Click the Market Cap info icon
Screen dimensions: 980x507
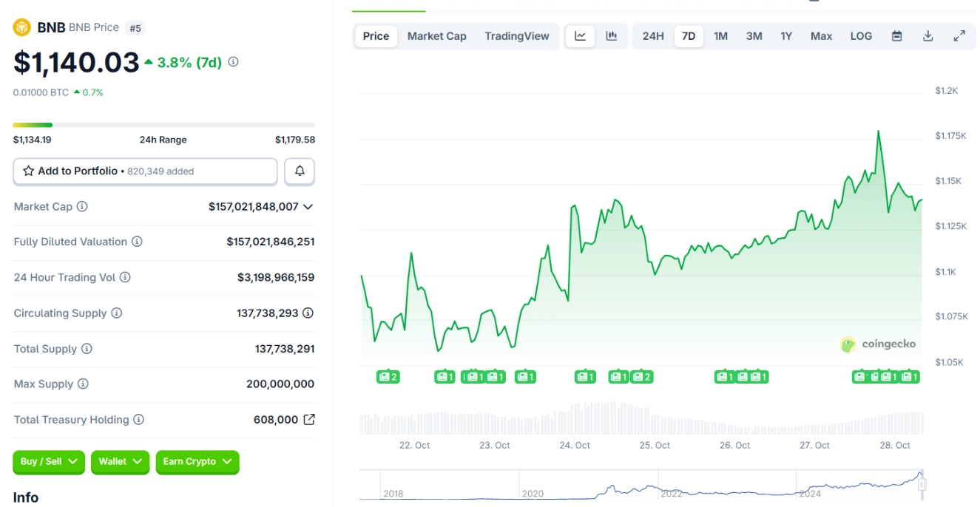(82, 207)
